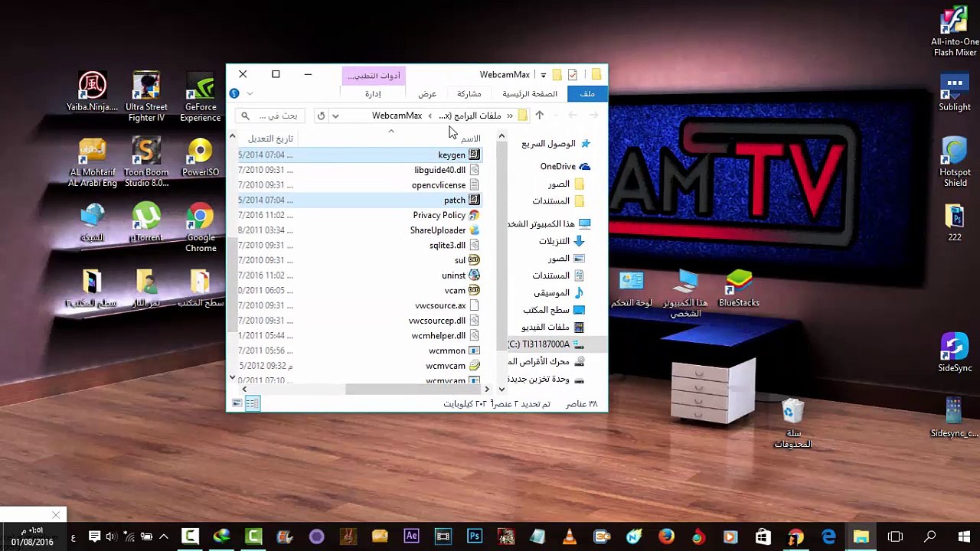Switch to large icons view in status bar
Viewport: 980px width, 551px height.
[x=237, y=403]
